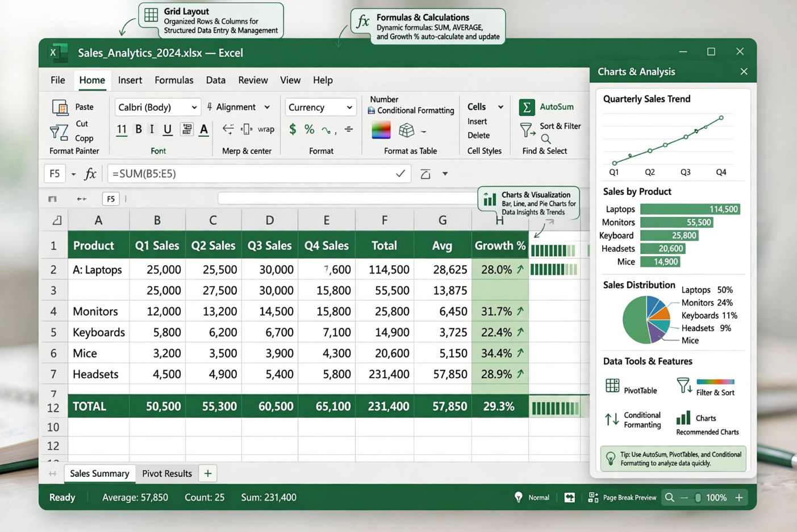Click the Quarterly Sales Trend line chart
Viewport: 797px width, 532px height.
pyautogui.click(x=669, y=140)
